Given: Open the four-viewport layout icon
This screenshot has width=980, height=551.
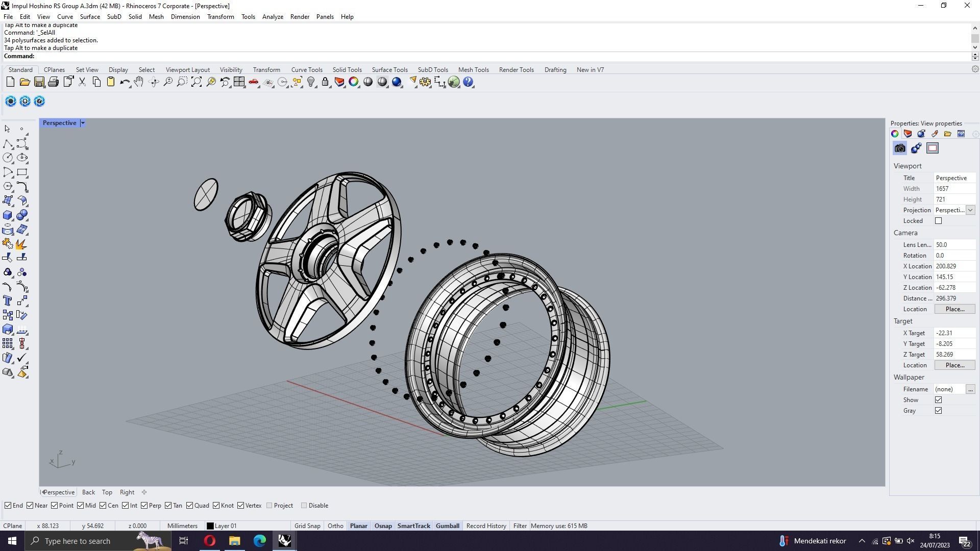Looking at the screenshot, I should (x=239, y=82).
